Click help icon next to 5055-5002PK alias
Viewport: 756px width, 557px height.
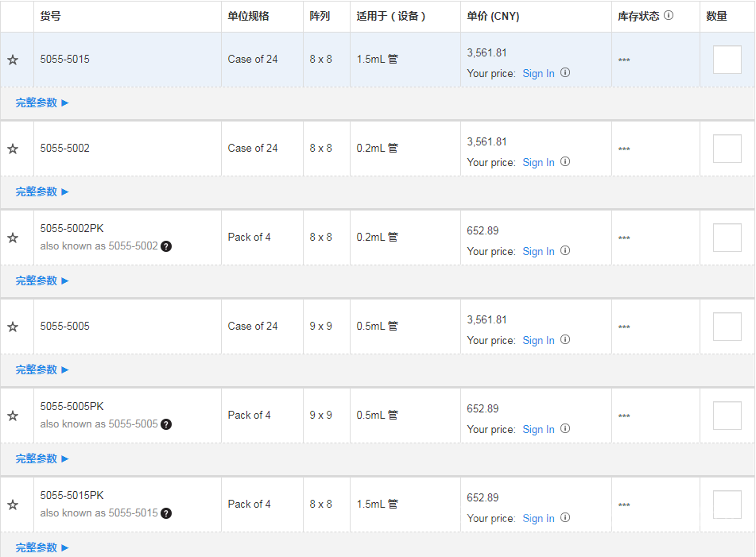[165, 246]
